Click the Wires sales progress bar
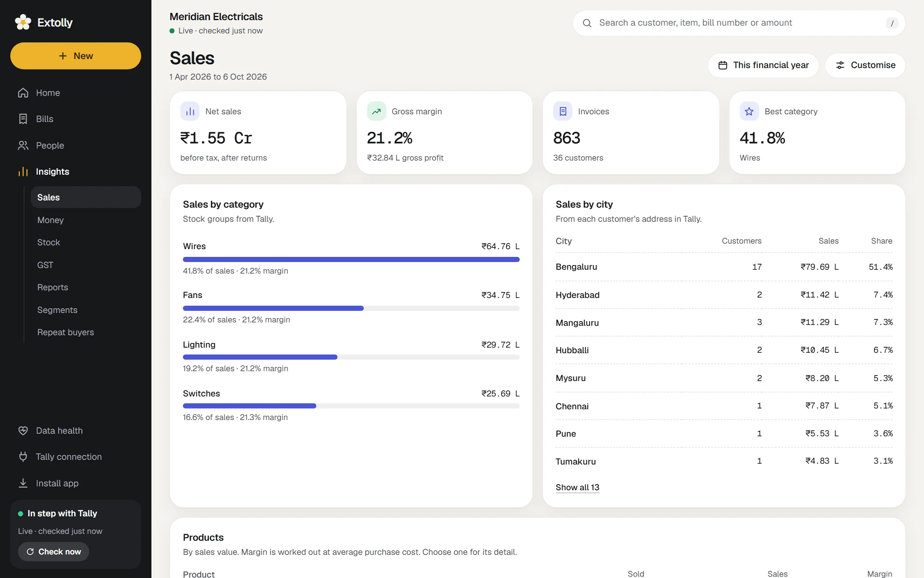924x578 pixels. [x=351, y=259]
